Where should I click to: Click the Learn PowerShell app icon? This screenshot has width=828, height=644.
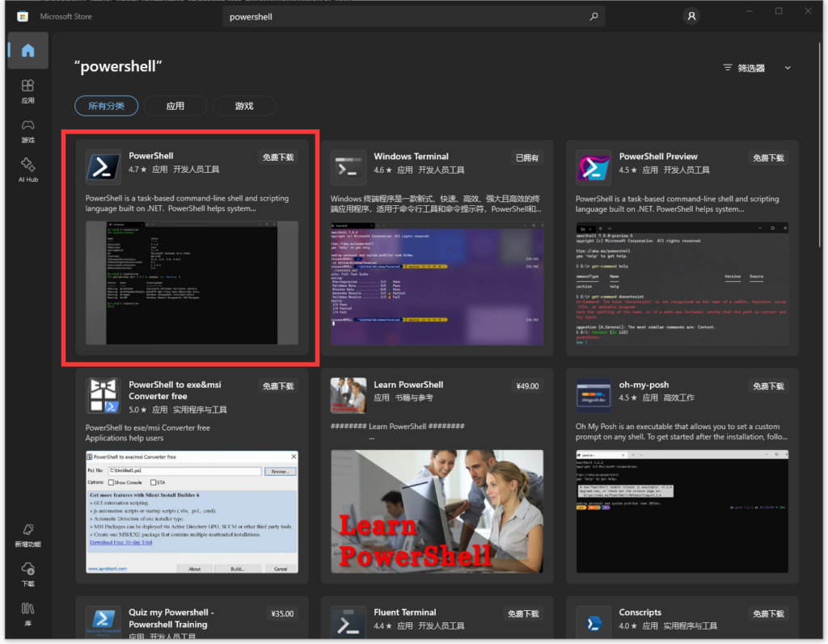348,395
